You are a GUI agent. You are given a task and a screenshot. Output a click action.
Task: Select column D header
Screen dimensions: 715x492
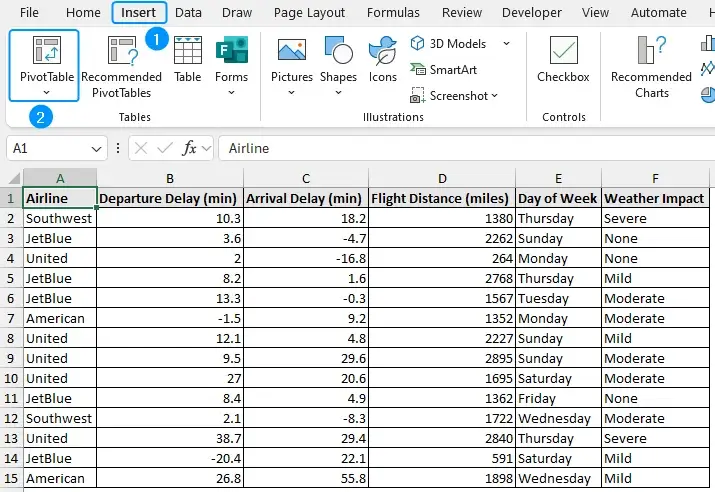(x=442, y=178)
